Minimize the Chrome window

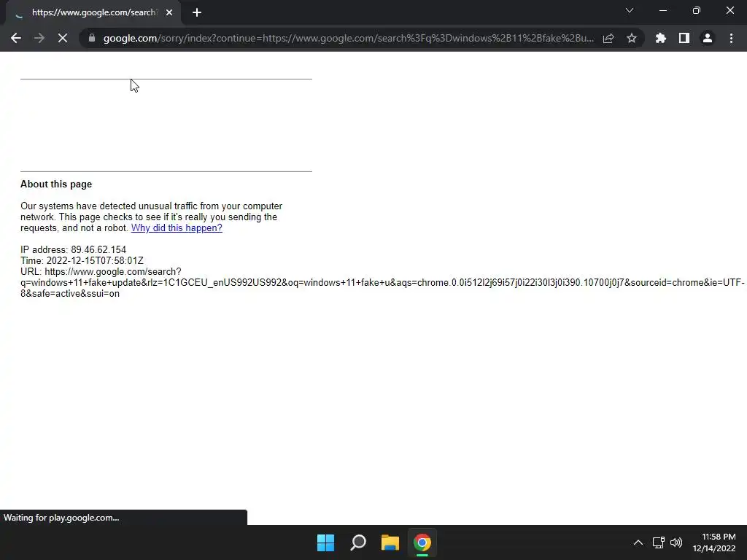(x=663, y=10)
